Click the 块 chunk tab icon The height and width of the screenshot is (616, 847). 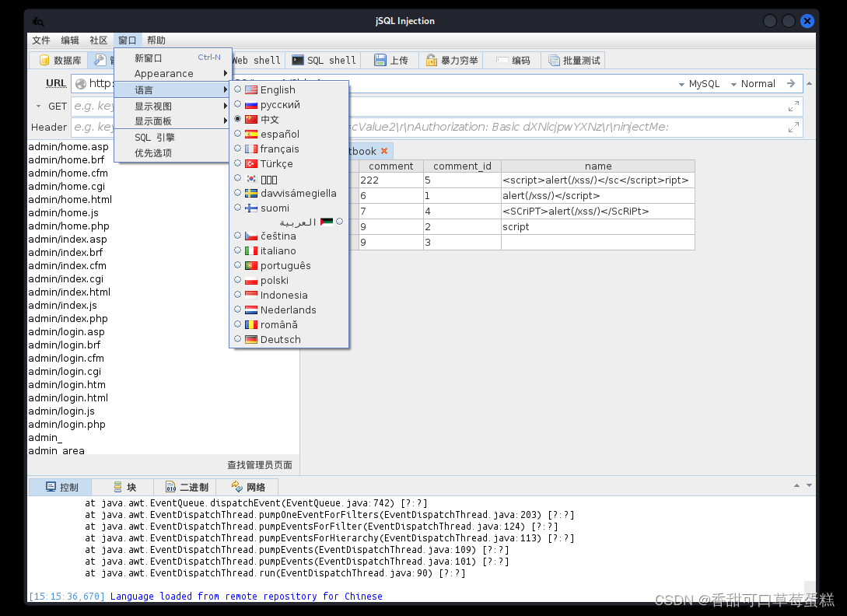(117, 487)
